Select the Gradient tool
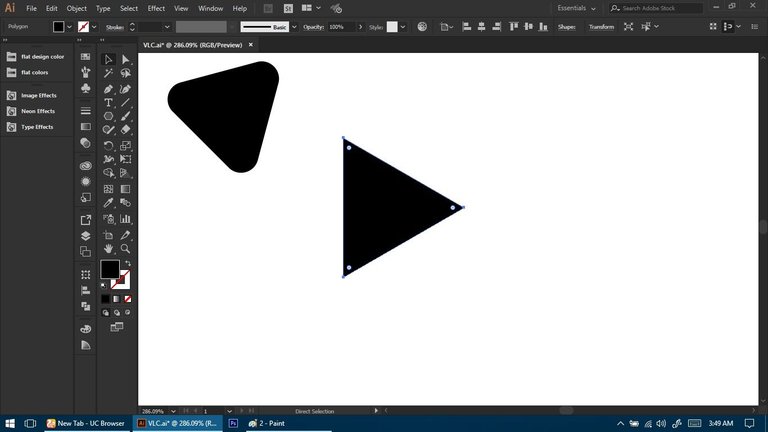This screenshot has width=768, height=432. click(x=125, y=189)
